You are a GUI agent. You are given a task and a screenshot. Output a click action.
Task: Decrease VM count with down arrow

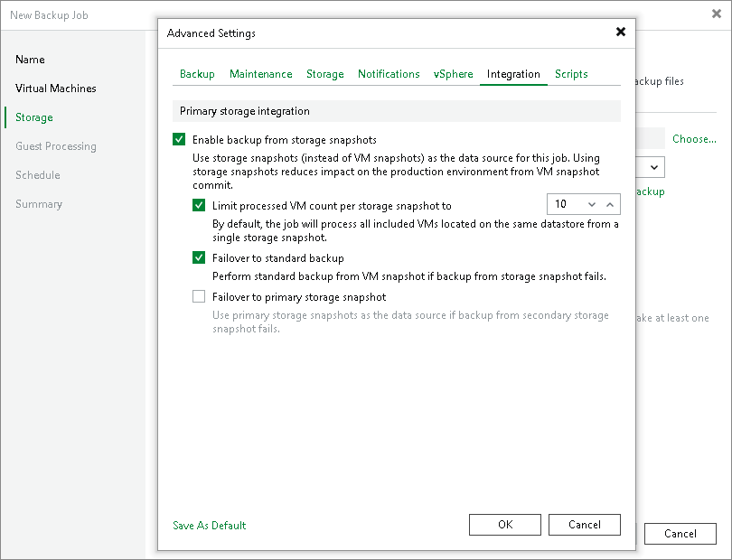pos(592,204)
